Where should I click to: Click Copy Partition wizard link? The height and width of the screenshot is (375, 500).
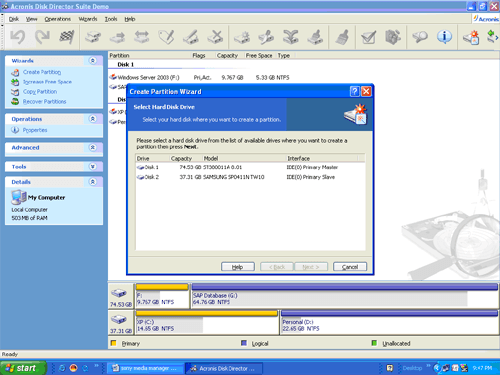(40, 91)
